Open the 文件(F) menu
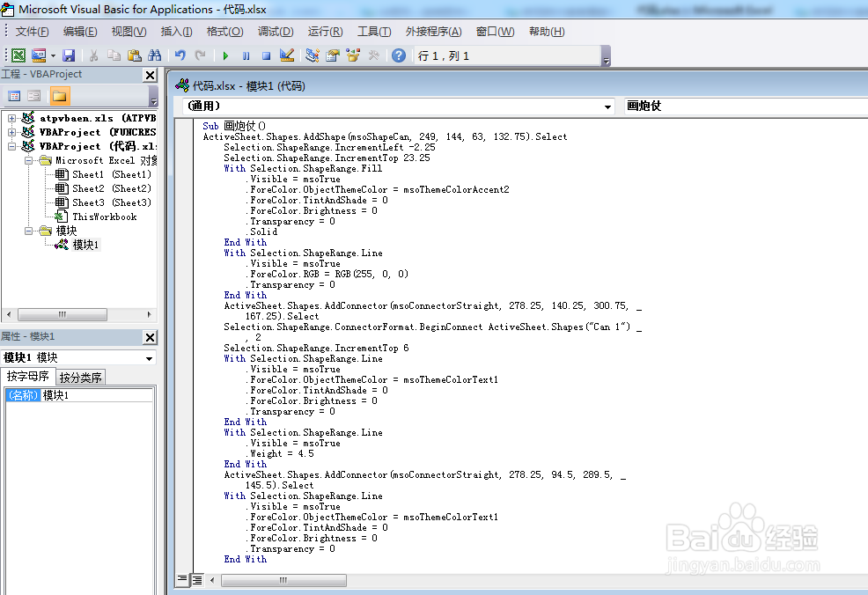This screenshot has width=868, height=595. (32, 32)
